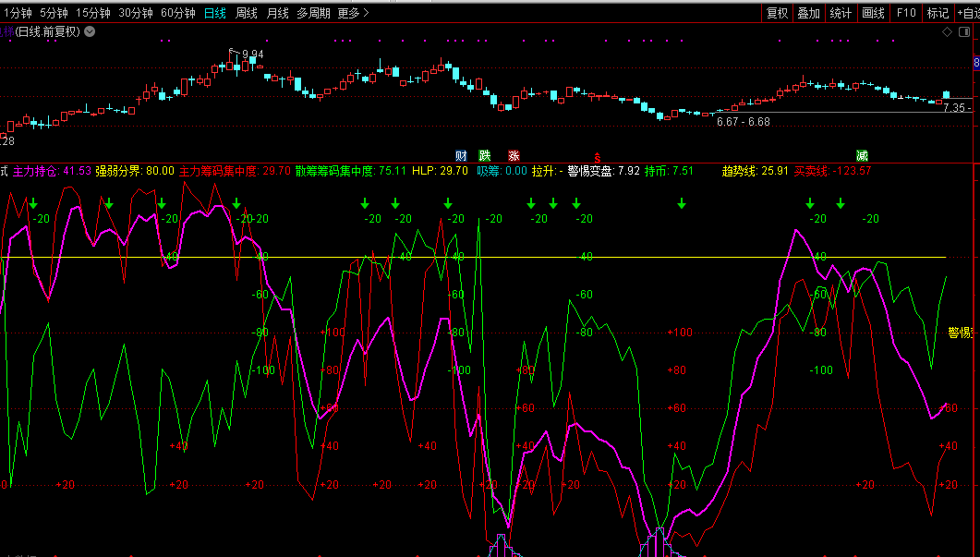Select the 5分钟 period tab
The width and height of the screenshot is (980, 557).
point(54,13)
